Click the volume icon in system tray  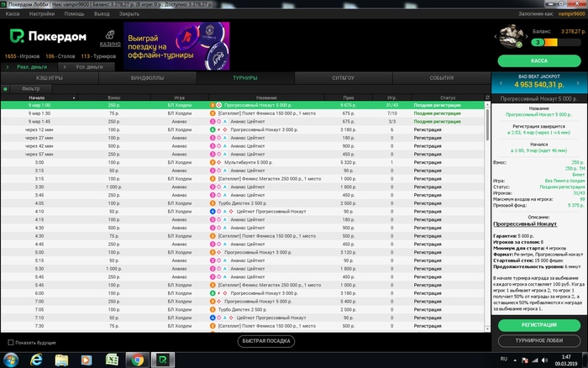pos(544,360)
